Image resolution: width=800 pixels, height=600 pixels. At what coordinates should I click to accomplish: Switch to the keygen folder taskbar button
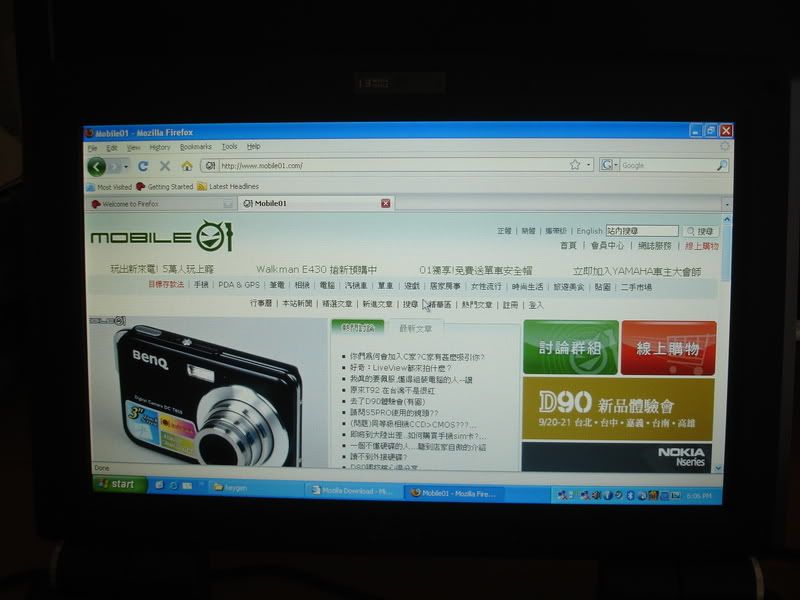pyautogui.click(x=255, y=488)
